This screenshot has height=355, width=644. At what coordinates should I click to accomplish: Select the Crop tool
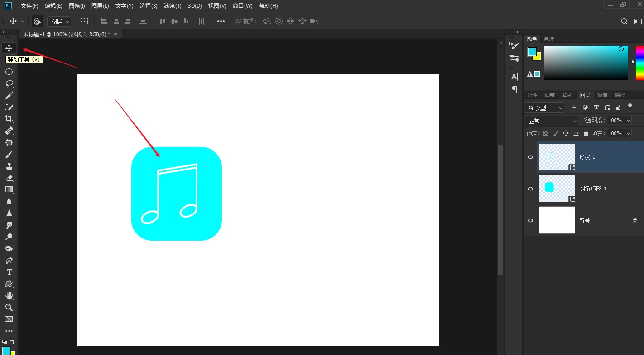(9, 119)
